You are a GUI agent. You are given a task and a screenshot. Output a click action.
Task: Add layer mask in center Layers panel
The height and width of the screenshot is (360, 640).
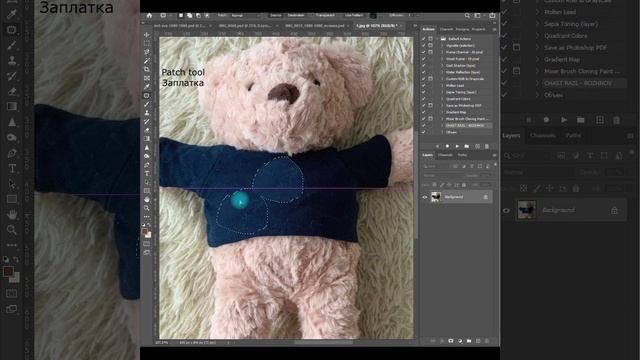tap(451, 341)
